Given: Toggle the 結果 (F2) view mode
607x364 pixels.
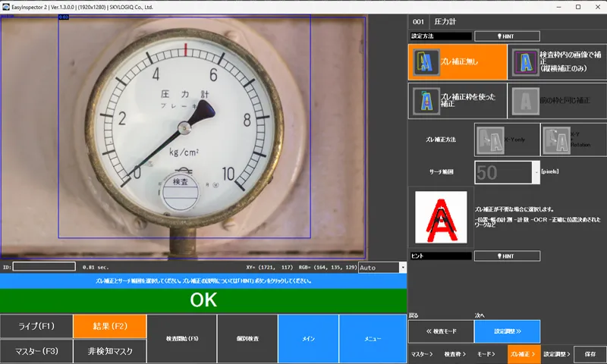Looking at the screenshot, I should pos(109,326).
